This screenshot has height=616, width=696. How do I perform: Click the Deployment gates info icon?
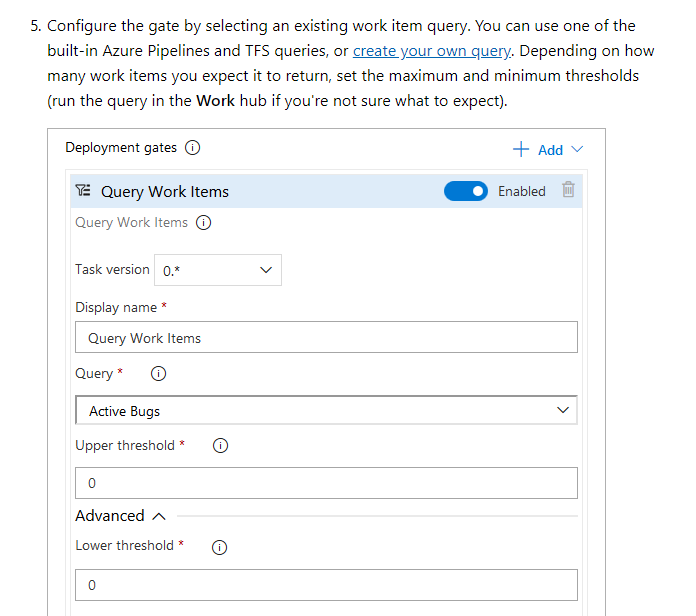pyautogui.click(x=192, y=147)
